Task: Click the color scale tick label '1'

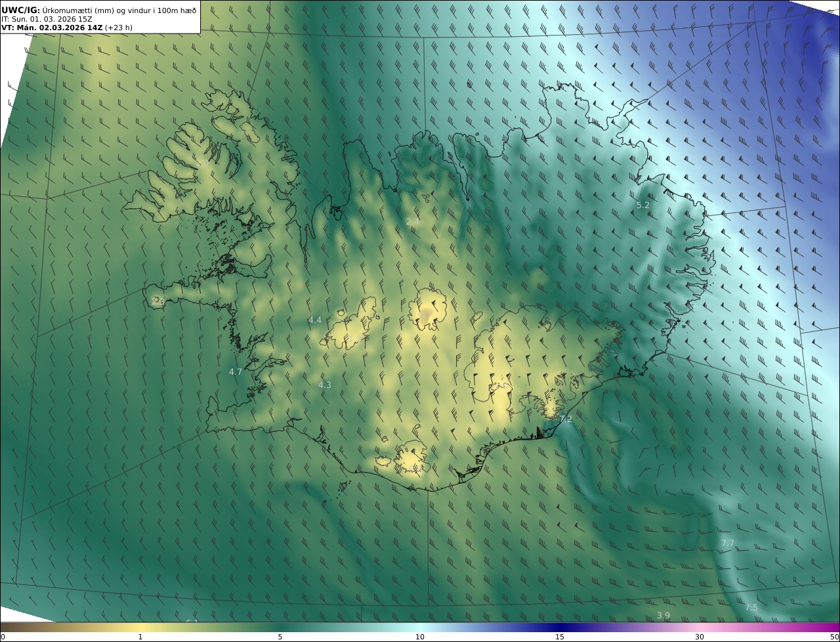Action: pyautogui.click(x=140, y=637)
